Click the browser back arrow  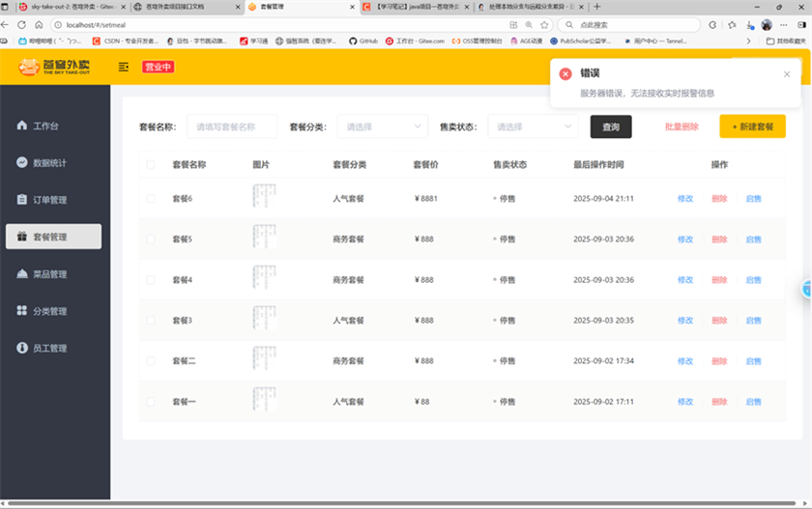[x=5, y=24]
